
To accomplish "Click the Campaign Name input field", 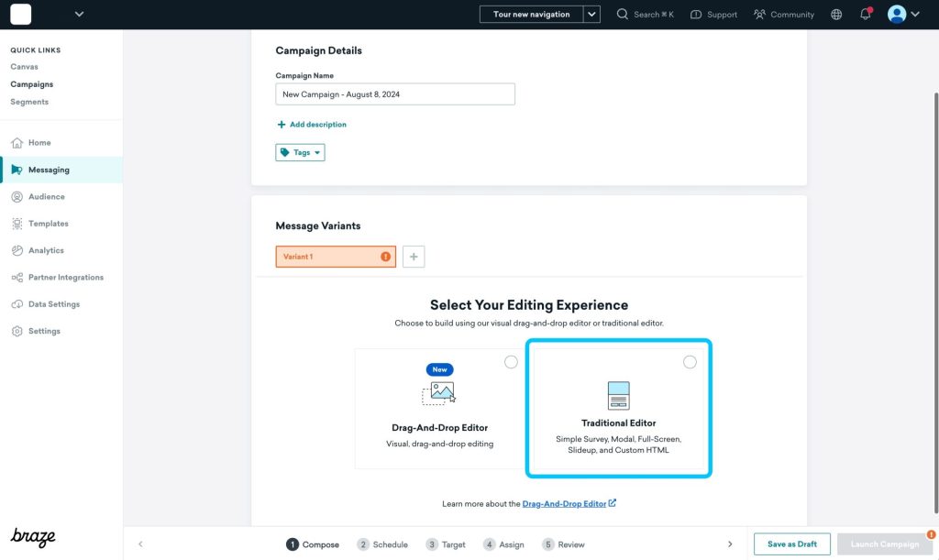I will 395,93.
